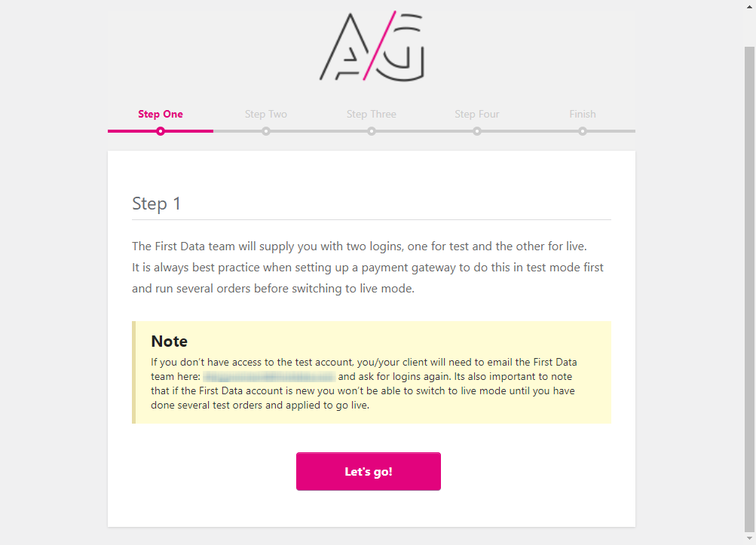Screen dimensions: 756x545
Task: Click the Let's go! button
Action: click(369, 471)
